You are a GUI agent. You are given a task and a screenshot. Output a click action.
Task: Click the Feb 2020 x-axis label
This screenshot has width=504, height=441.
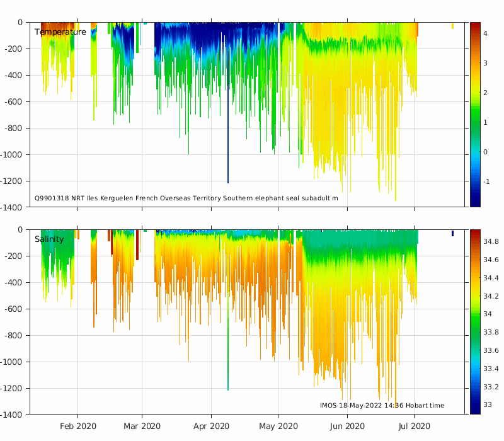[x=78, y=427]
